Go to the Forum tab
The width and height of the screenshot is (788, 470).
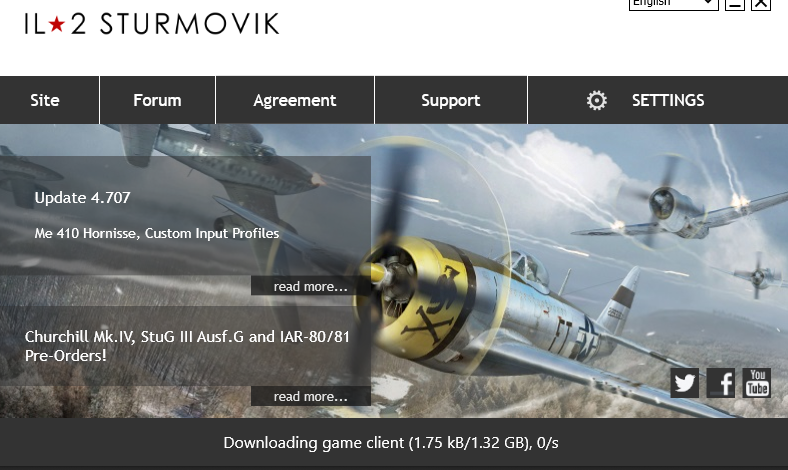click(x=157, y=100)
